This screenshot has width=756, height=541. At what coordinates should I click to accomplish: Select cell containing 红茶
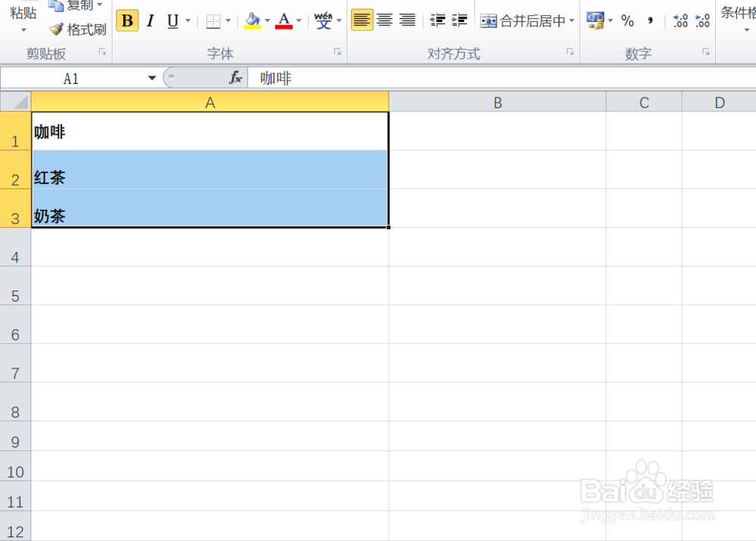coord(209,170)
